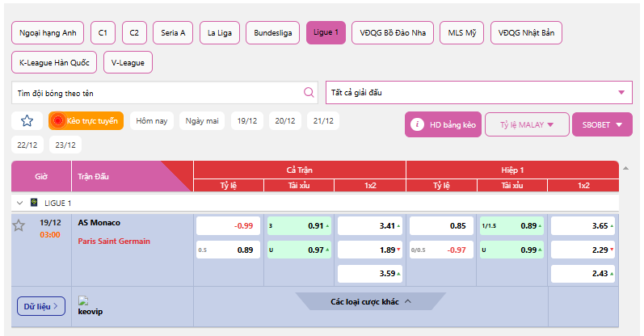The height and width of the screenshot is (336, 644).
Task: Select the VĐQG Nhật Bản tab
Action: pyautogui.click(x=526, y=33)
